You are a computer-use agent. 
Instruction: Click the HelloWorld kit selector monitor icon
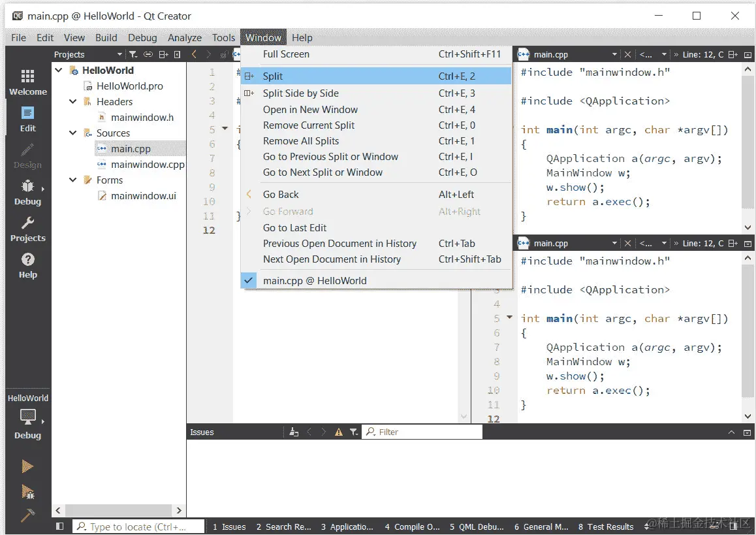tap(27, 416)
